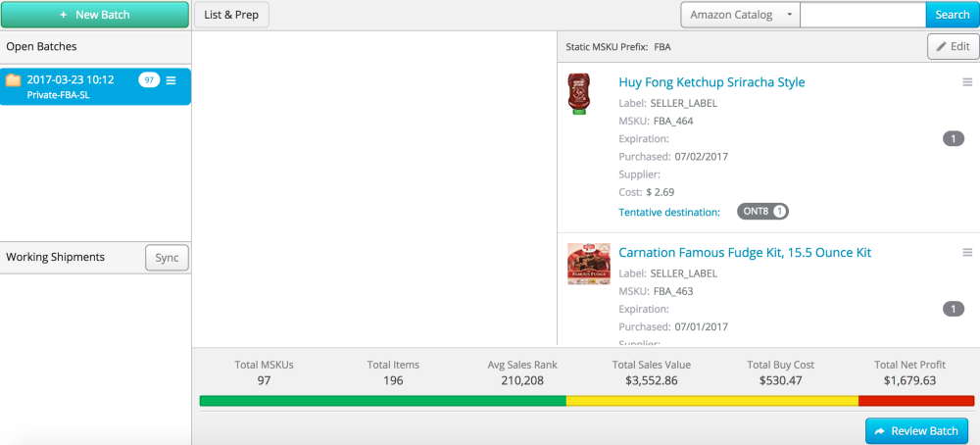Screen dimensions: 980x445
Task: Click the MSKU value FBA_464
Action: click(673, 122)
